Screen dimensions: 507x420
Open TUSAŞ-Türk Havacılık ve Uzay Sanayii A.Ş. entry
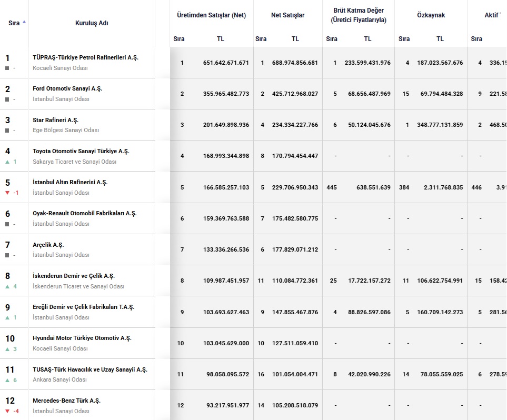(x=90, y=369)
